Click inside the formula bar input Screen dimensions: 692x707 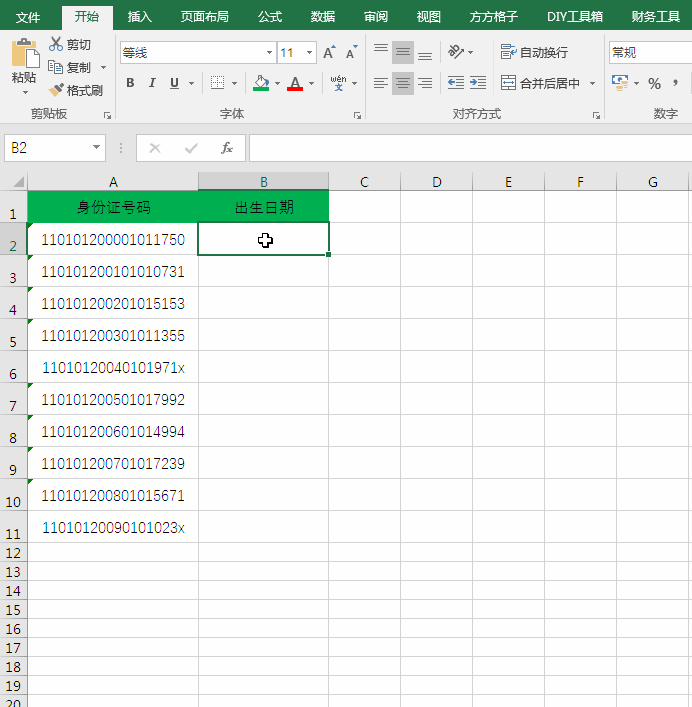(x=470, y=148)
